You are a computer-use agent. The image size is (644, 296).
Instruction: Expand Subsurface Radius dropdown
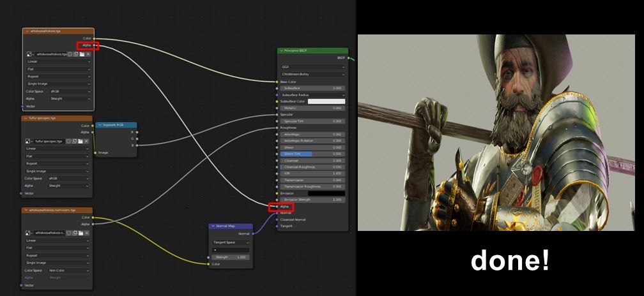click(313, 94)
